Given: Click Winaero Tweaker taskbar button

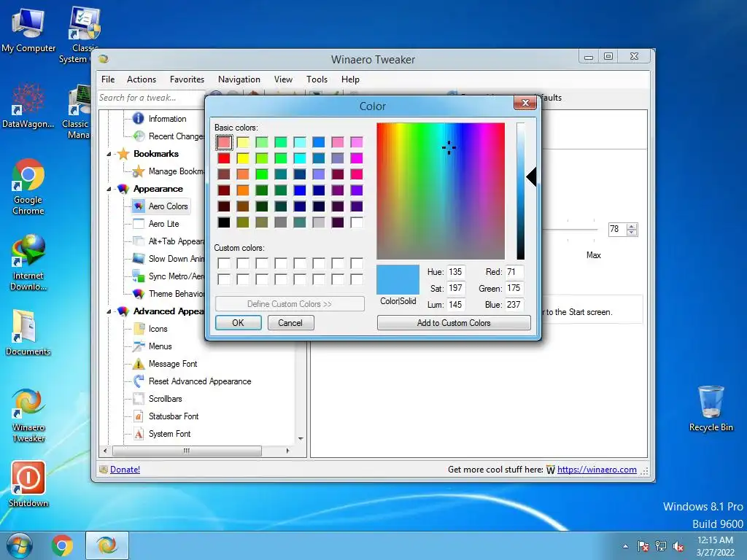Looking at the screenshot, I should pyautogui.click(x=107, y=545).
